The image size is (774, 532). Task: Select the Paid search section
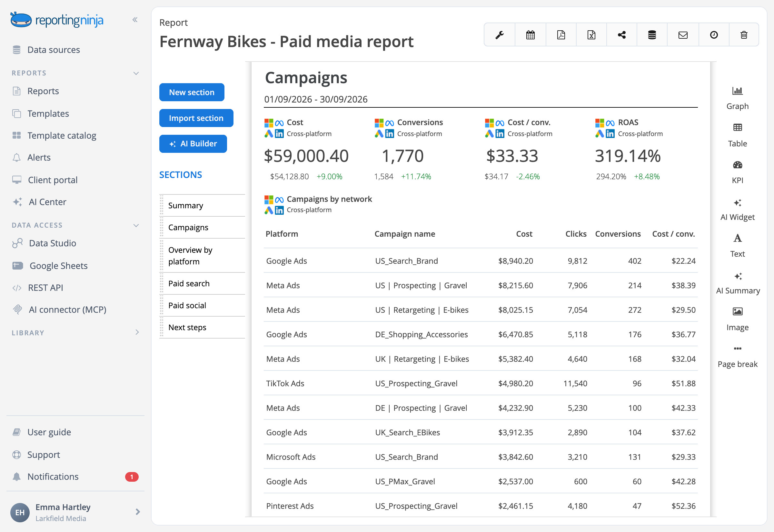click(x=203, y=283)
